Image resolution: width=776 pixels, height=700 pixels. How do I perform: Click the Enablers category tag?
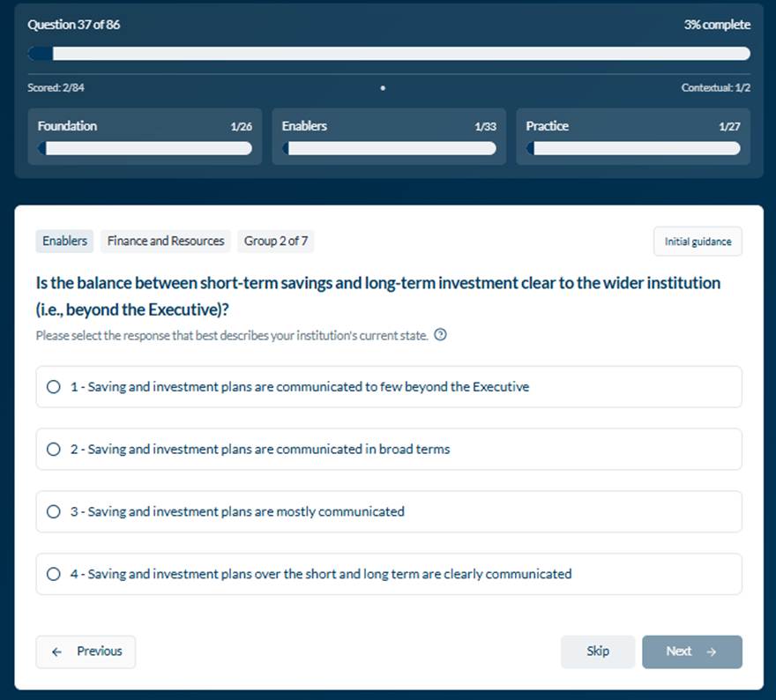(64, 241)
